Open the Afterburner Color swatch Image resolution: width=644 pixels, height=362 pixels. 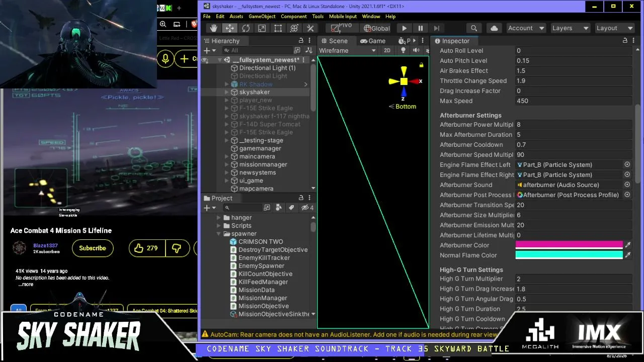pos(569,245)
